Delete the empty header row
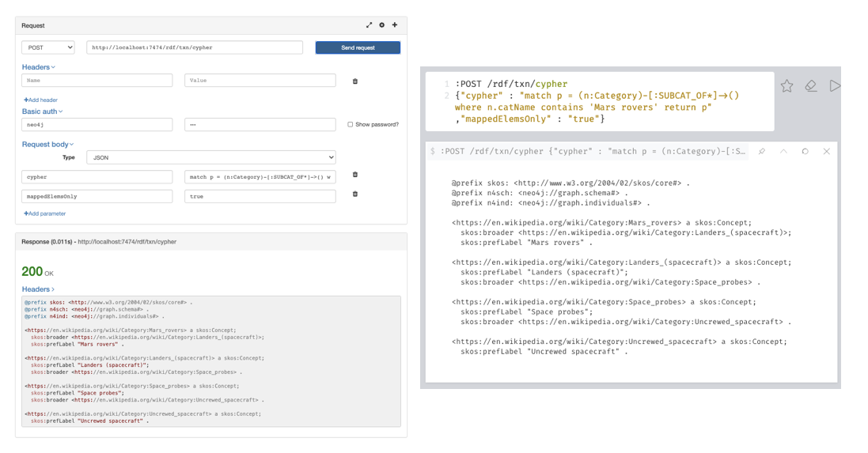 354,81
